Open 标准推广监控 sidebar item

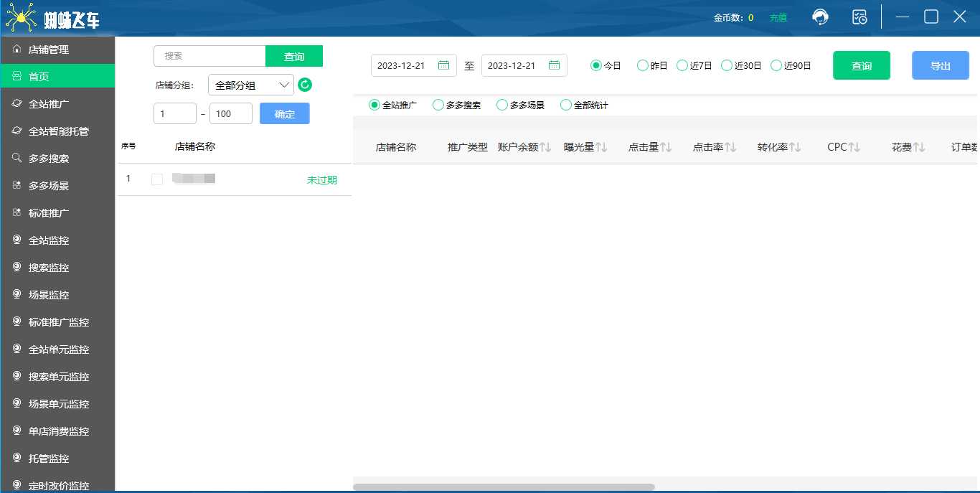57,322
